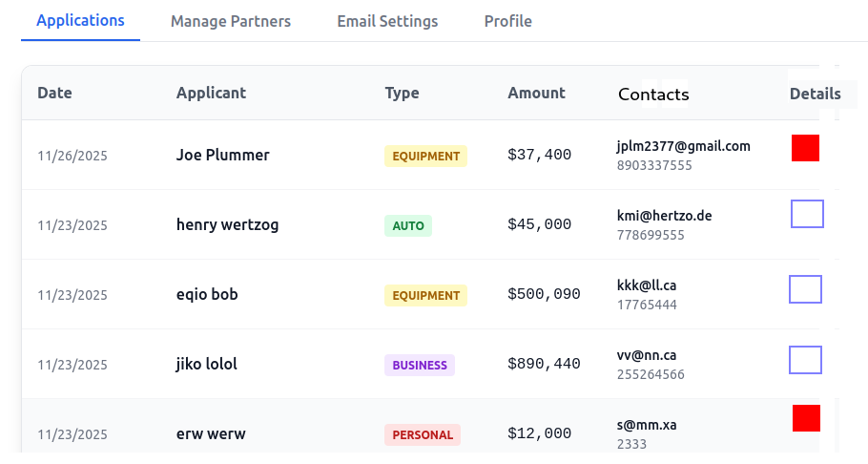Tick the details box for jiko lolol
The height and width of the screenshot is (464, 868).
[805, 360]
